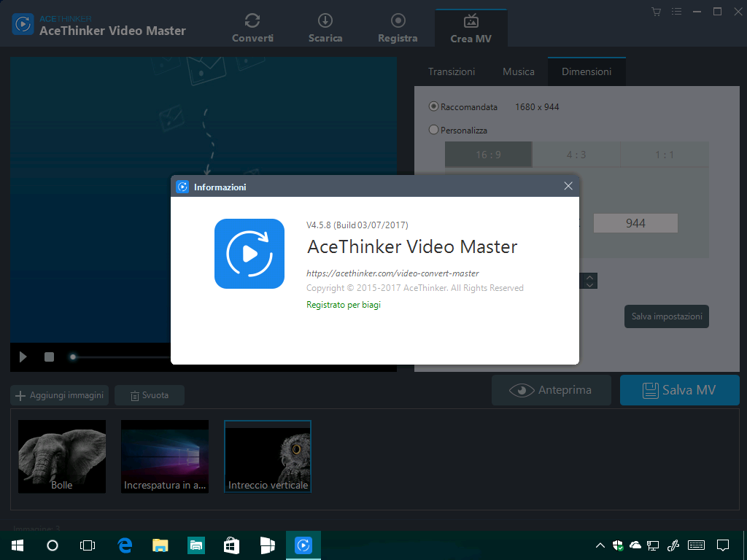747x560 pixels.
Task: Click the version text V4.5.8
Action: pyautogui.click(x=357, y=225)
